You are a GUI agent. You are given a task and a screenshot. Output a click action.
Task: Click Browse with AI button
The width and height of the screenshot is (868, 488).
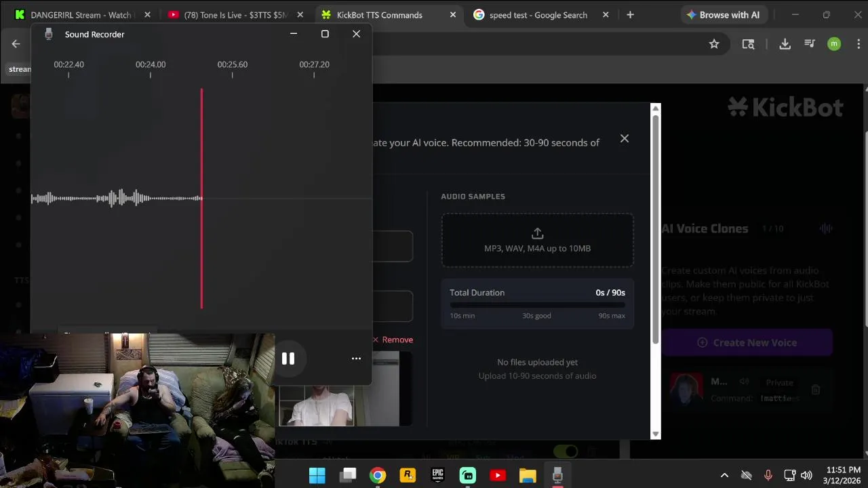723,15
